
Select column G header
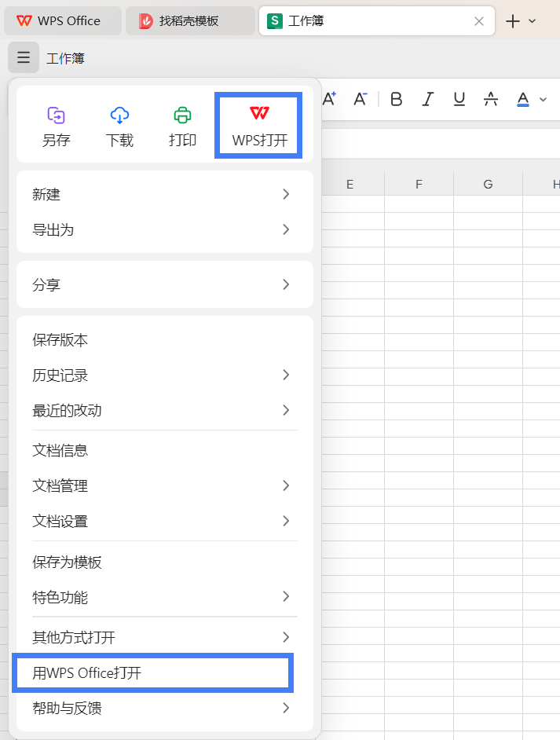pos(489,184)
